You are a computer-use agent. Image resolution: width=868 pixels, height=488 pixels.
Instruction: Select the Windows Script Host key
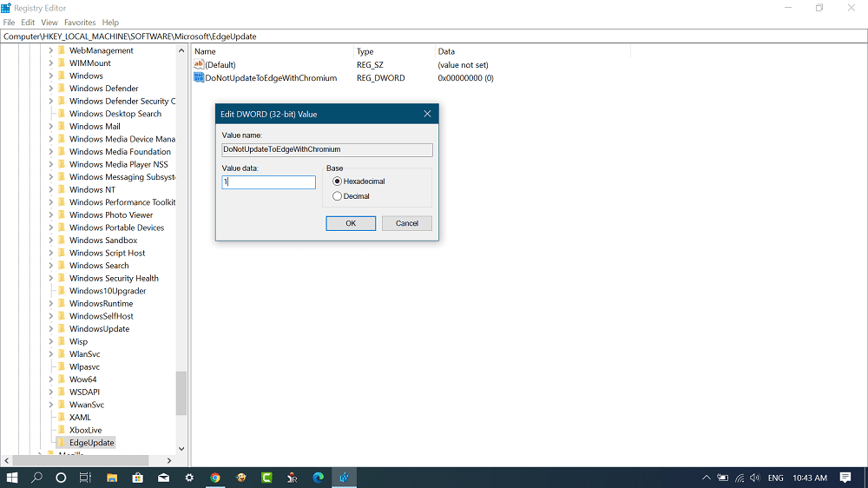(107, 254)
